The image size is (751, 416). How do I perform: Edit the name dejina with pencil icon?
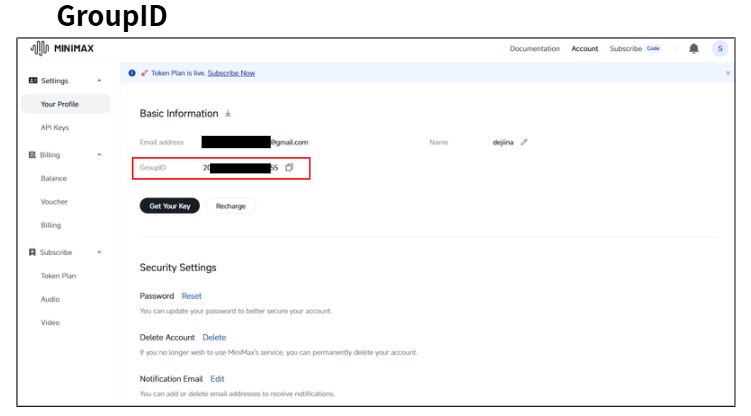tap(524, 142)
